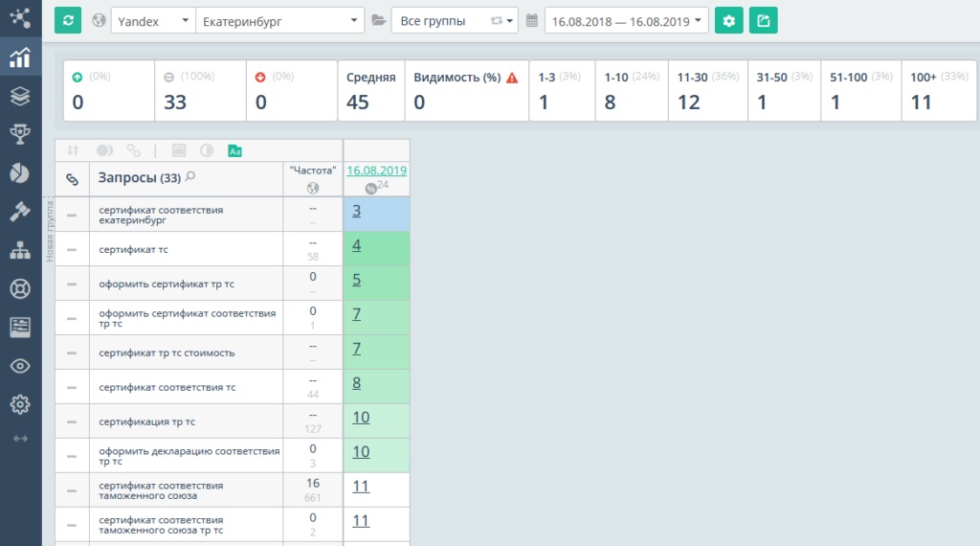The height and width of the screenshot is (546, 980).
Task: Open the green gear settings button
Action: click(x=729, y=20)
